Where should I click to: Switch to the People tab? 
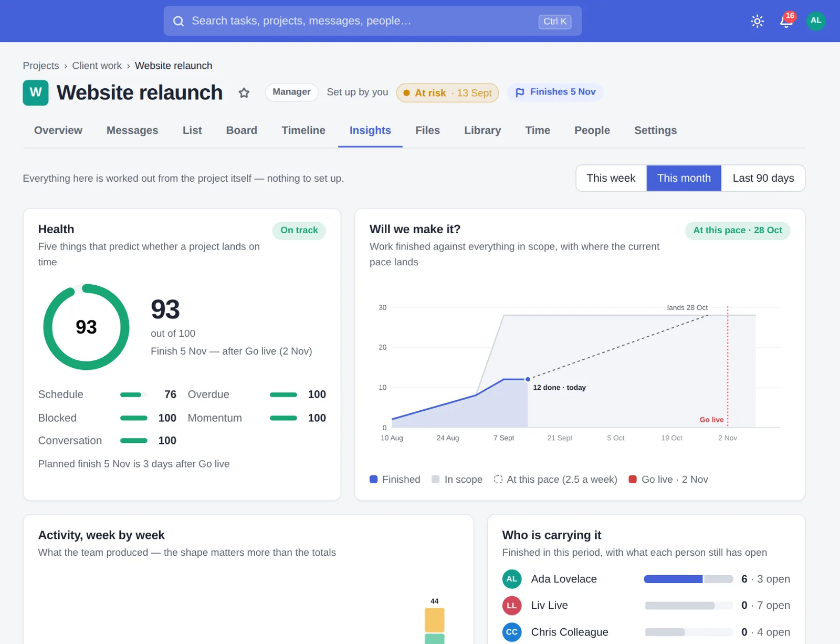point(592,130)
